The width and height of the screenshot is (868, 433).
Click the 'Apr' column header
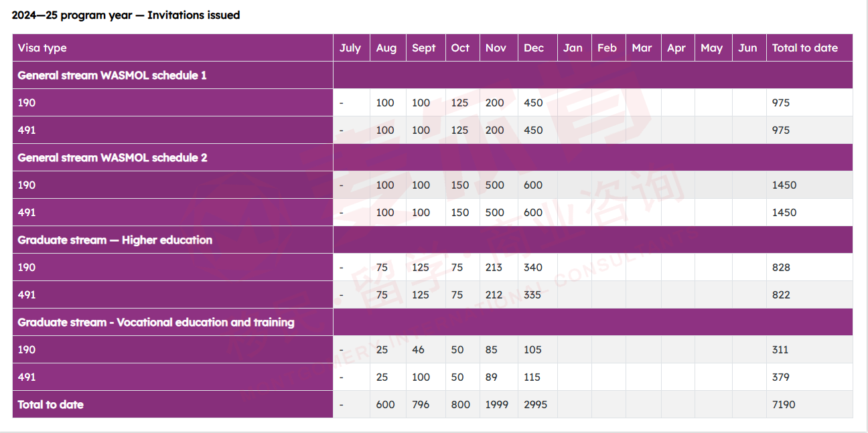coord(676,48)
